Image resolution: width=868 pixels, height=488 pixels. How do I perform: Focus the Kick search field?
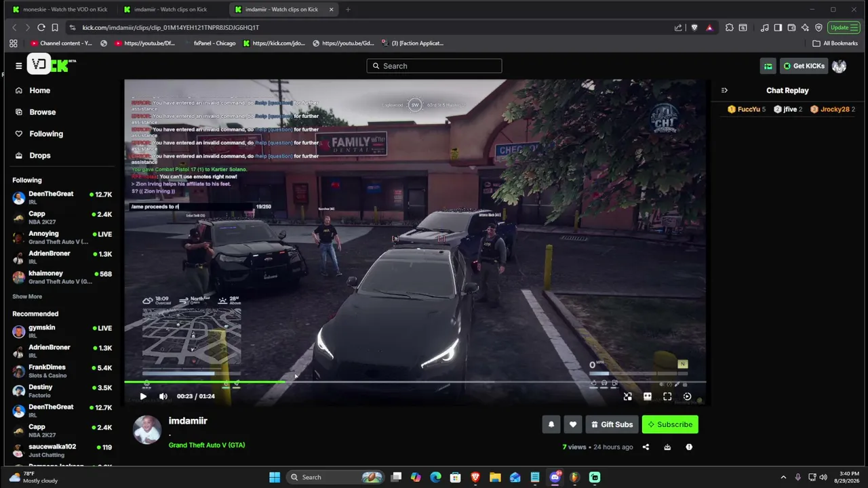[434, 66]
